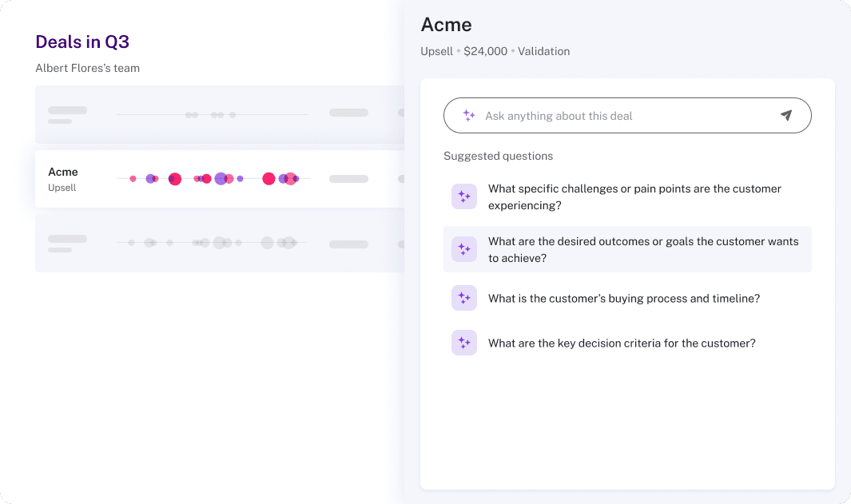Select the Acme deal name in list
This screenshot has width=851, height=504.
[63, 172]
